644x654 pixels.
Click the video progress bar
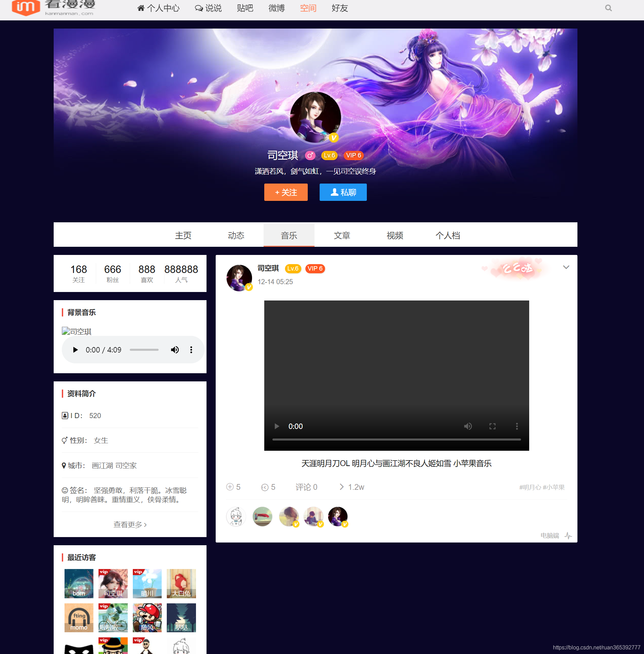pos(396,440)
